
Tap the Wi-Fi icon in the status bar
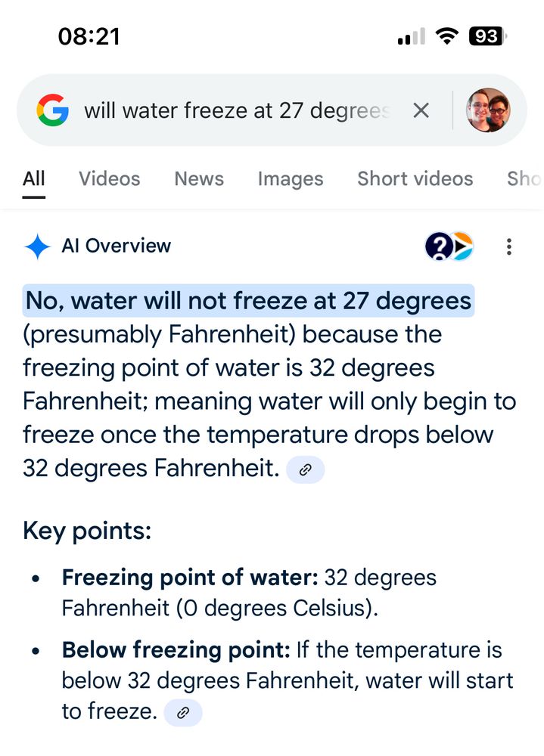coord(446,35)
